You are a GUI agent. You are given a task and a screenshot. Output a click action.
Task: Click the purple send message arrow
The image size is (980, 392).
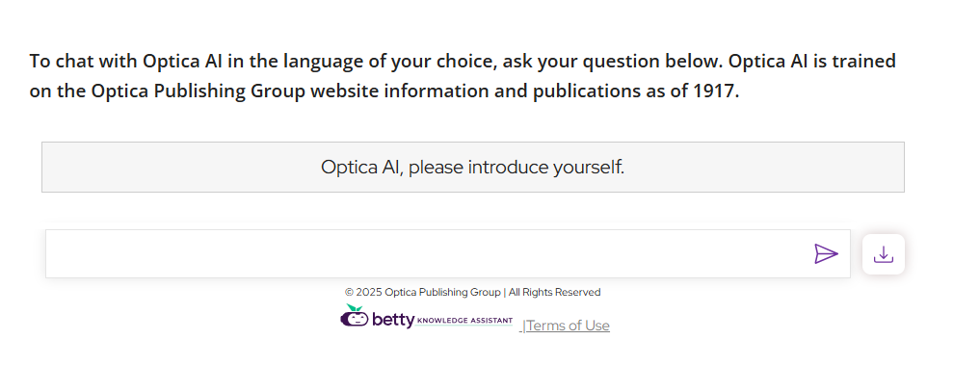[x=826, y=254]
